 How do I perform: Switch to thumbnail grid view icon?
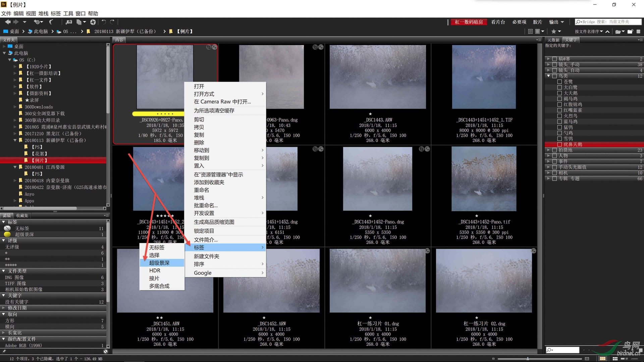point(615,359)
